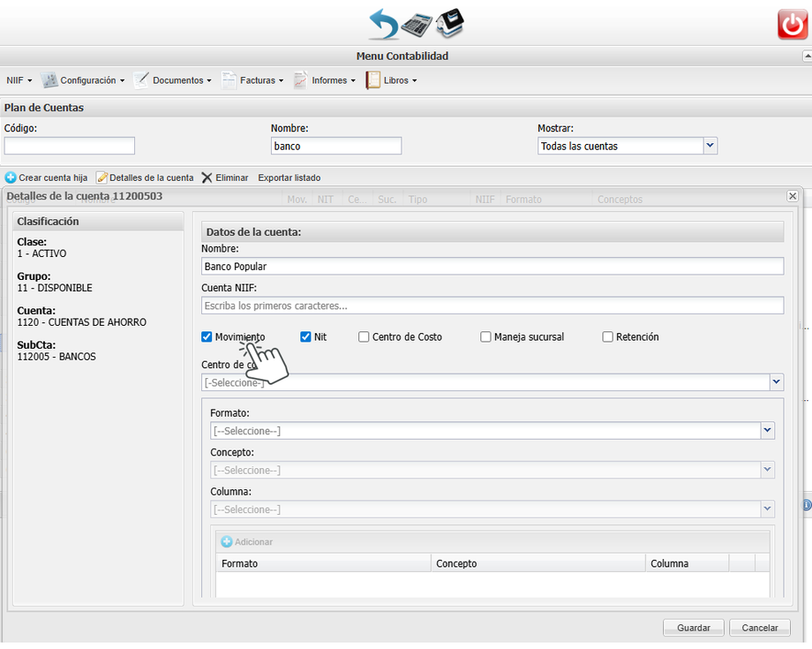The image size is (812, 649).
Task: Check the Retención checkbox
Action: coord(608,336)
